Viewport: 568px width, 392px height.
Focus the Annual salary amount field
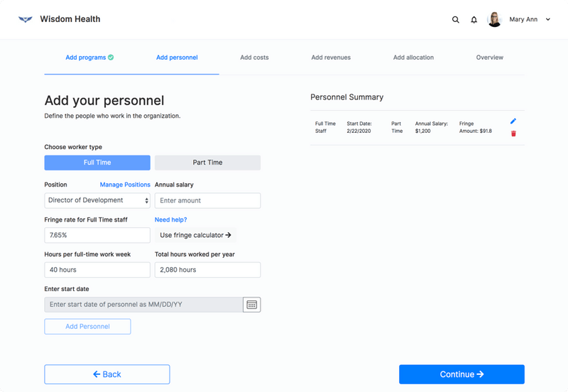click(207, 200)
